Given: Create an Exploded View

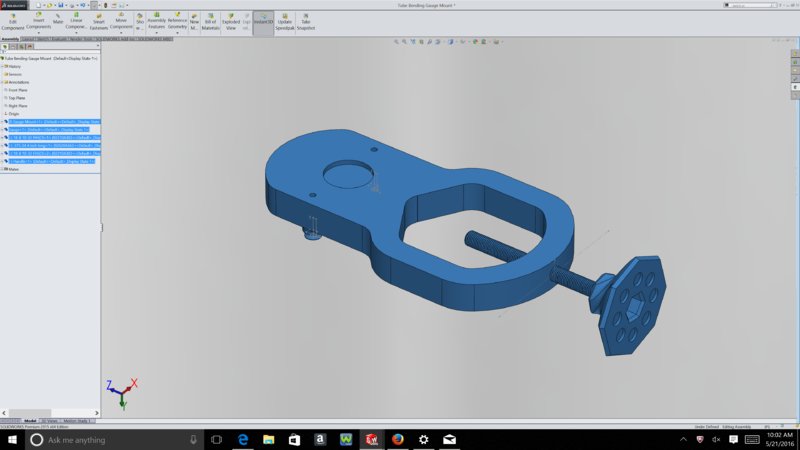Looking at the screenshot, I should [231, 22].
